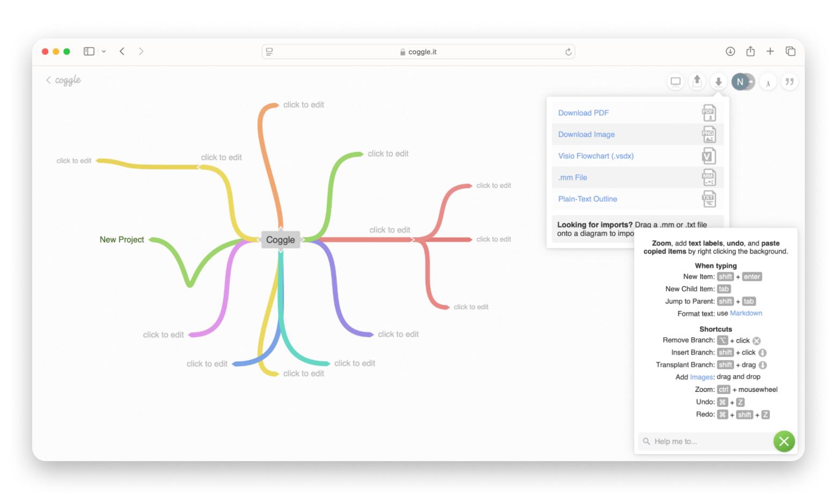This screenshot has width=837, height=504.
Task: Click the Safari share icon
Action: 751,51
